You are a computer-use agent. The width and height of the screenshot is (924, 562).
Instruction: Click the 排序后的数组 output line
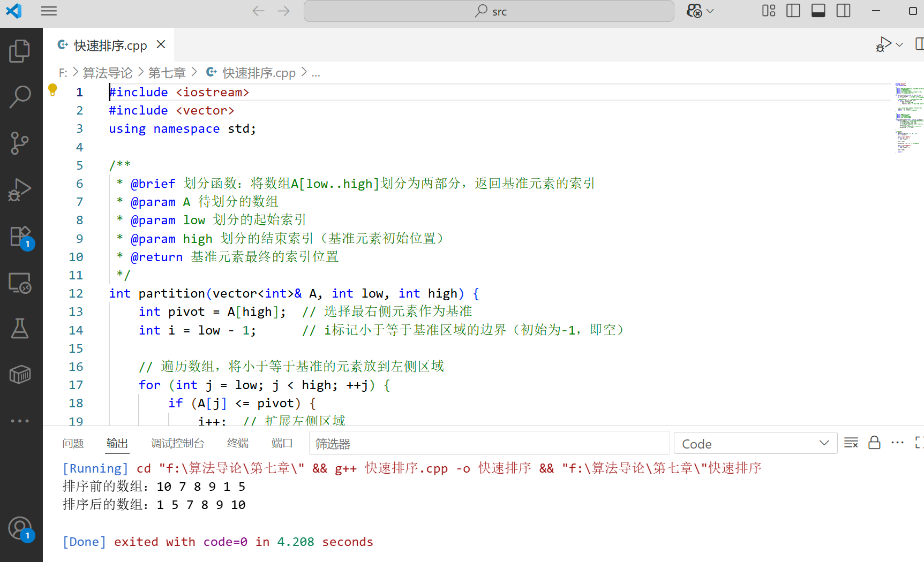click(x=154, y=505)
